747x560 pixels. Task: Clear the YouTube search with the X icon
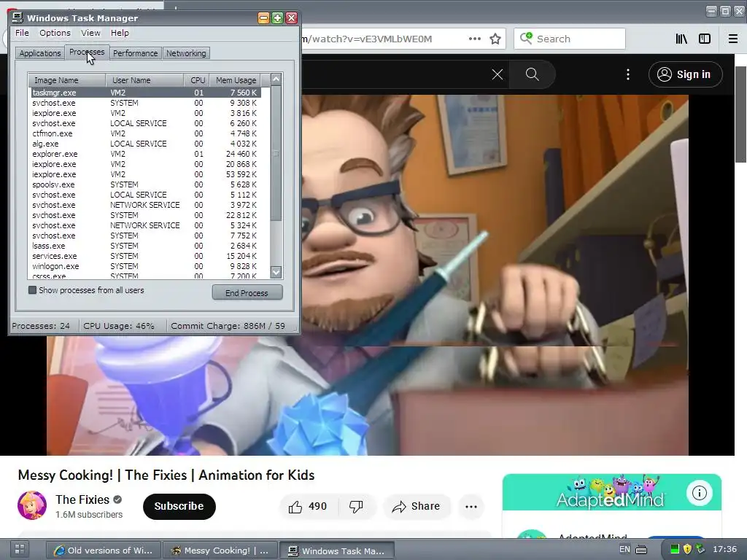coord(498,74)
